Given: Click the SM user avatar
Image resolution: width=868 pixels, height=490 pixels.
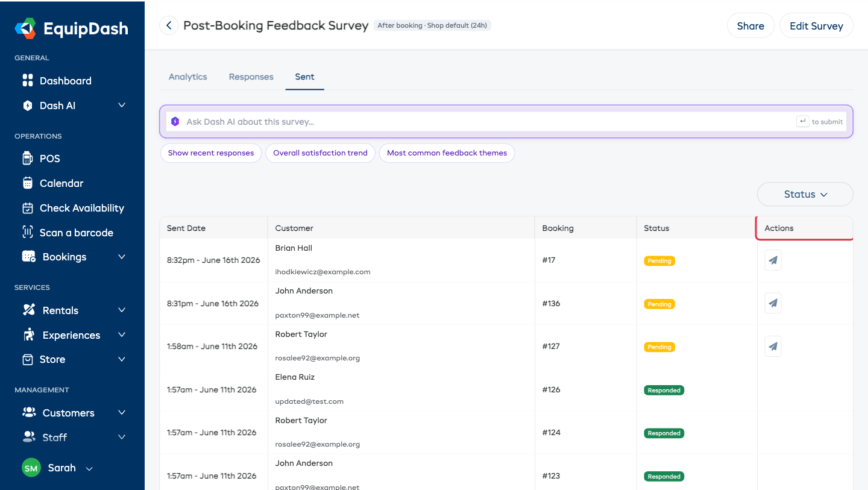Looking at the screenshot, I should [x=31, y=468].
